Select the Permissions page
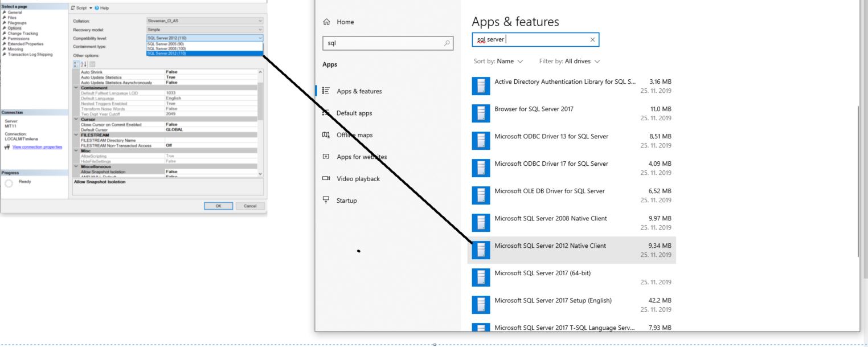 (x=18, y=38)
